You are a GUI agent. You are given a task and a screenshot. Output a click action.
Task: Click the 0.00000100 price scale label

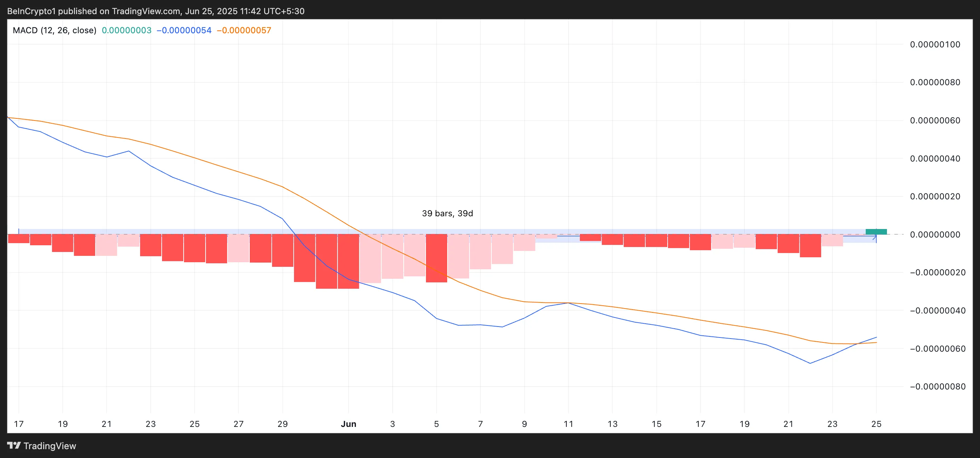[x=935, y=45]
